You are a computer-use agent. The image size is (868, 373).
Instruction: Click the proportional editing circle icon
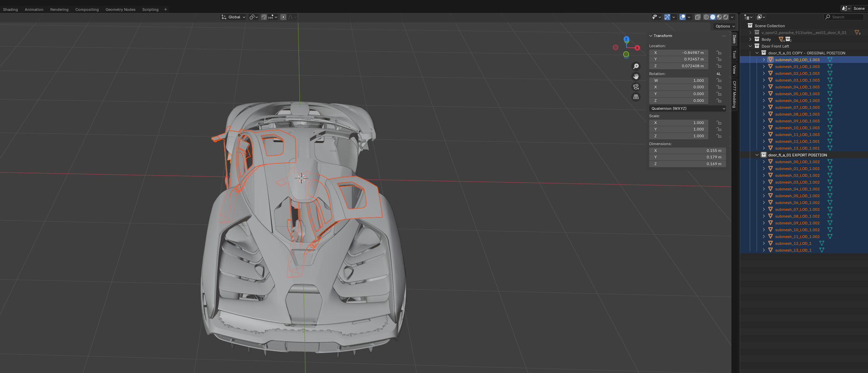tap(283, 17)
